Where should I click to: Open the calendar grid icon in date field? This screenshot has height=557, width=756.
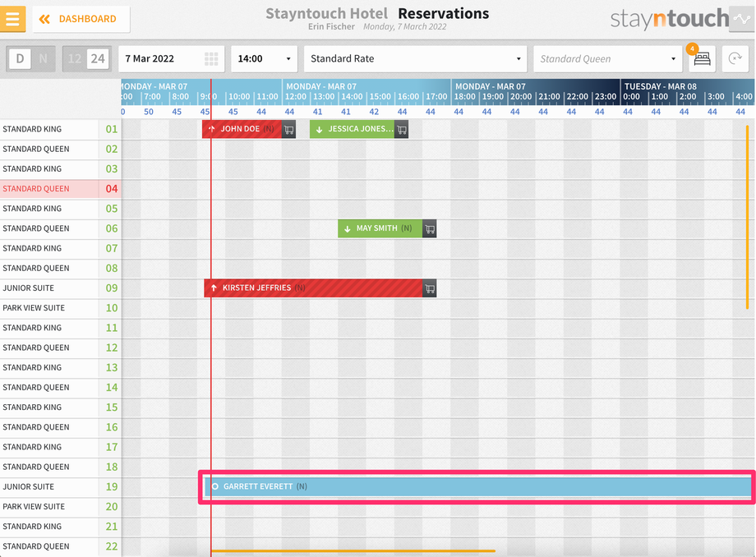[211, 59]
